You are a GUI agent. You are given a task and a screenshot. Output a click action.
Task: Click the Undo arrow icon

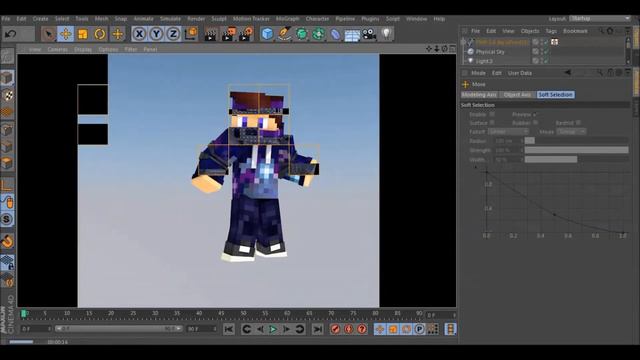[x=11, y=34]
